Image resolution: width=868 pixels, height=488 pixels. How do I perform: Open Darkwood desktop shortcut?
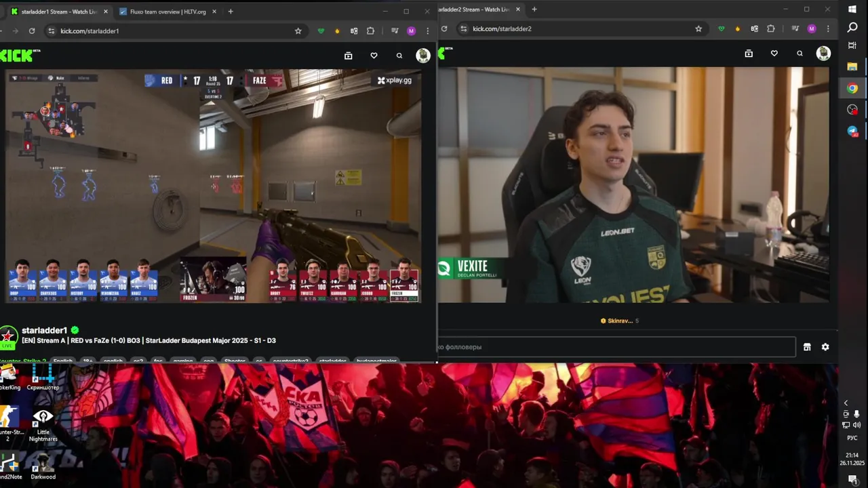(x=43, y=466)
